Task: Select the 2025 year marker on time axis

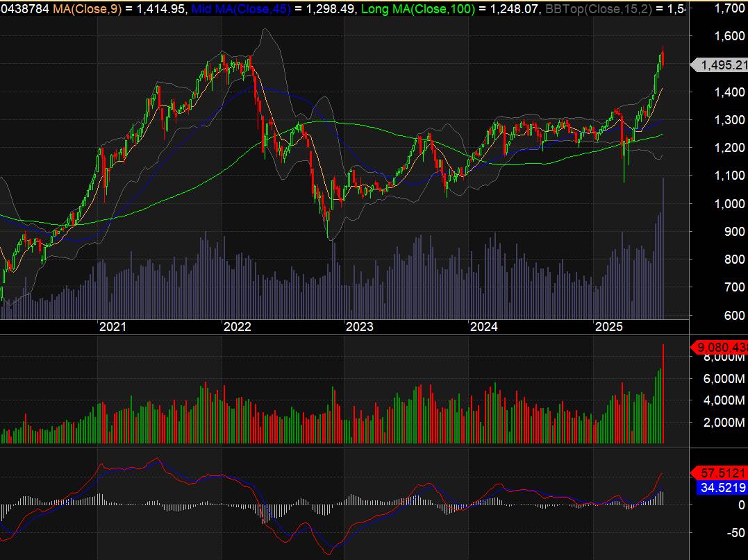Action: [608, 327]
